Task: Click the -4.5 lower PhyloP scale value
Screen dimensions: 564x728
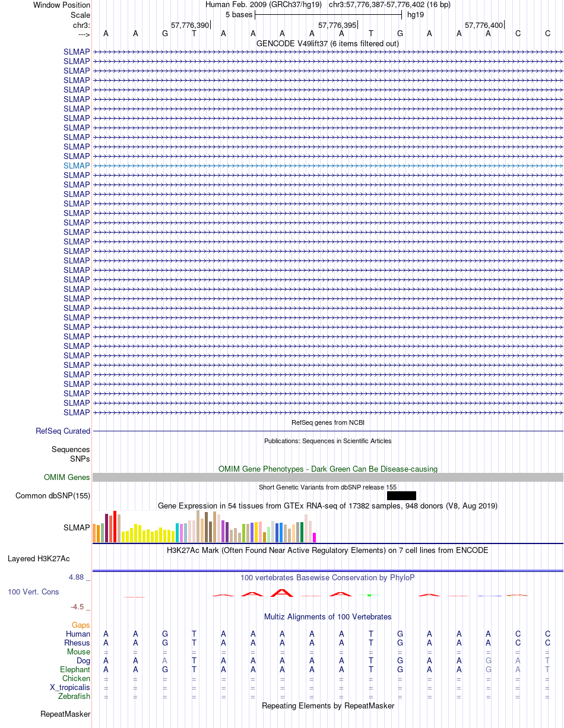Action: 80,607
